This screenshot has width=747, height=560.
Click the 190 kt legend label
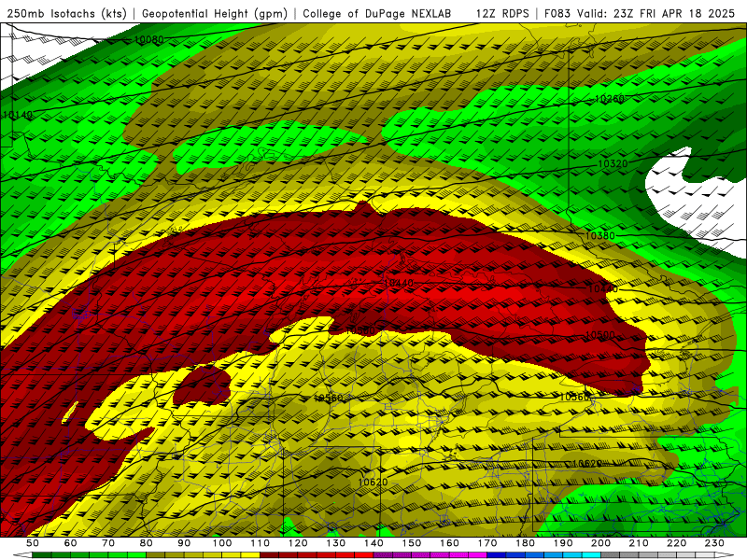point(563,543)
